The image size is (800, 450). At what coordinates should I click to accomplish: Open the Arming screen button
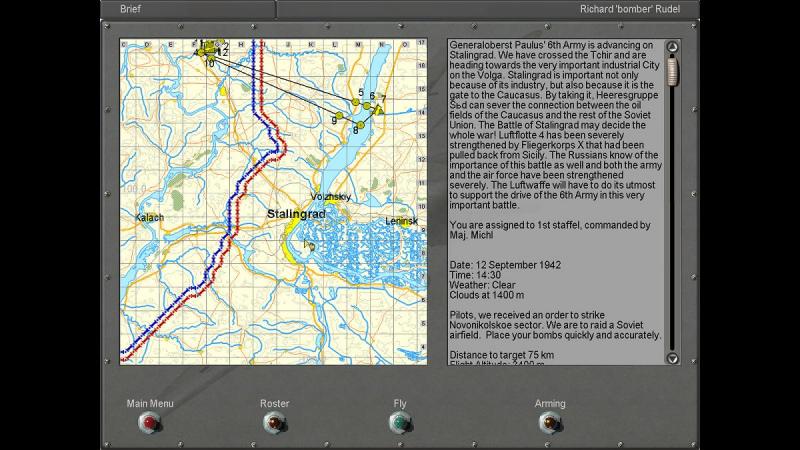tap(549, 422)
